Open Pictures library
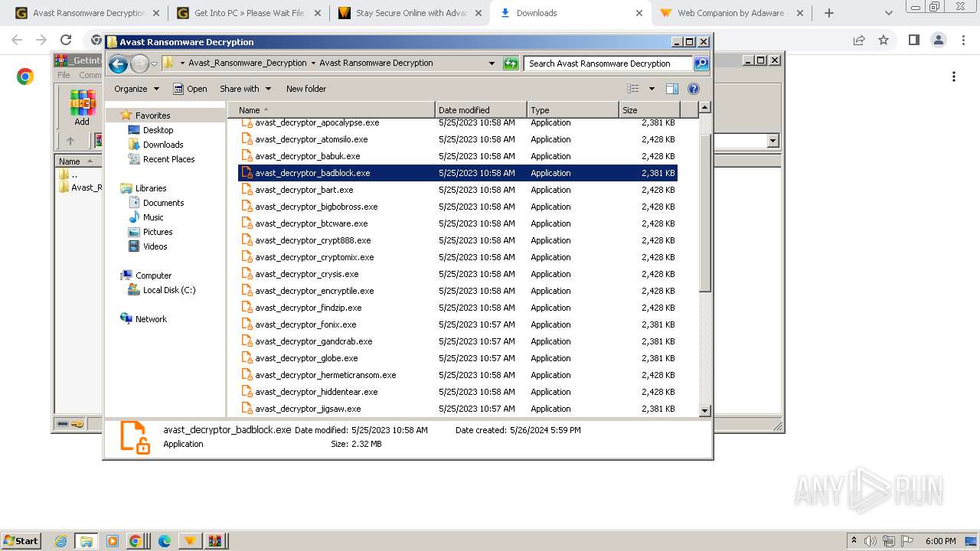Image resolution: width=980 pixels, height=551 pixels. [x=158, y=232]
